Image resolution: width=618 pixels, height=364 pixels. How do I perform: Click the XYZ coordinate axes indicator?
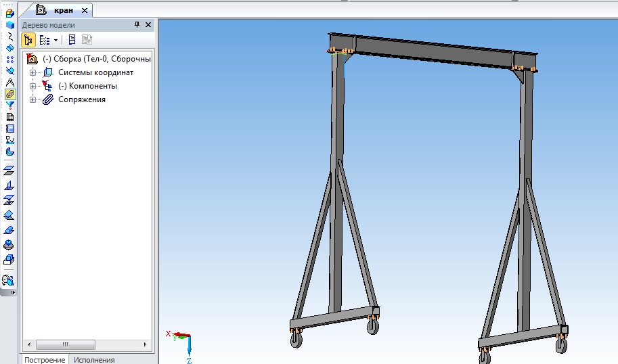[181, 346]
